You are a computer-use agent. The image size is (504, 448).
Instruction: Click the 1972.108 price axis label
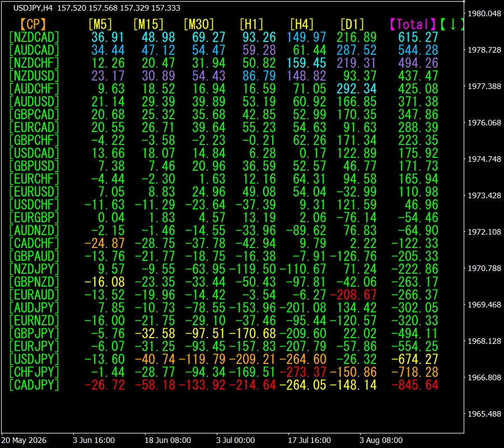[484, 232]
